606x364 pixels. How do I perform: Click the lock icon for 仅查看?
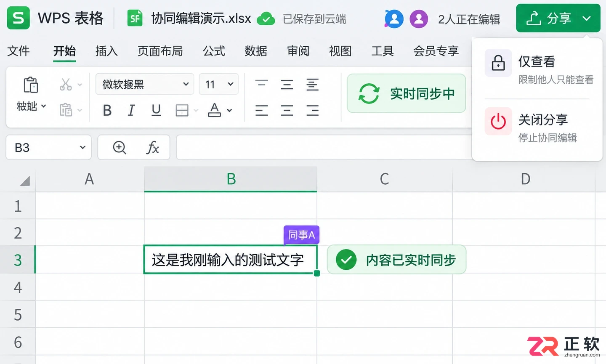click(x=498, y=63)
